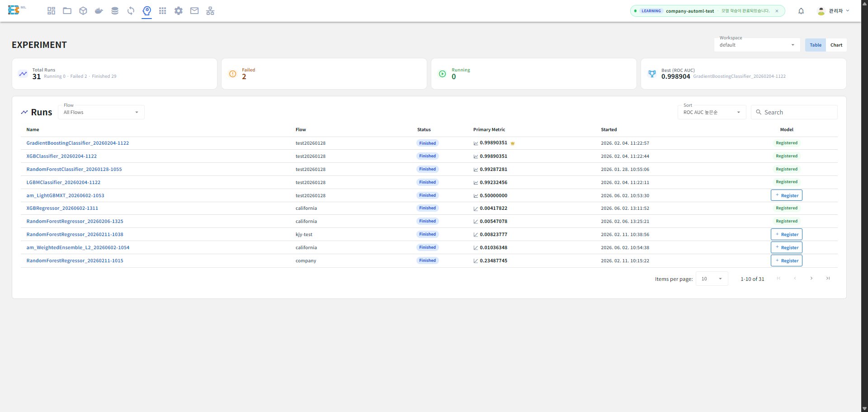Open the Sort ROC AUC dropdown
The width and height of the screenshot is (868, 412).
point(712,112)
